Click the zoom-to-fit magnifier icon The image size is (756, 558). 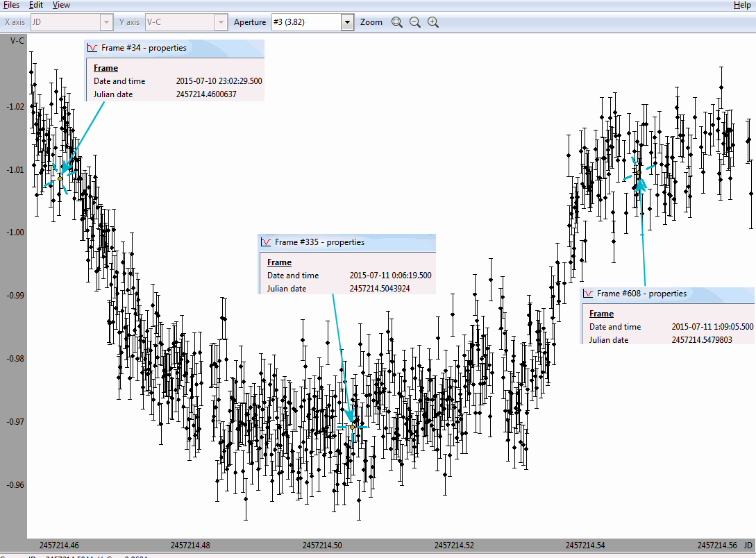coord(396,22)
